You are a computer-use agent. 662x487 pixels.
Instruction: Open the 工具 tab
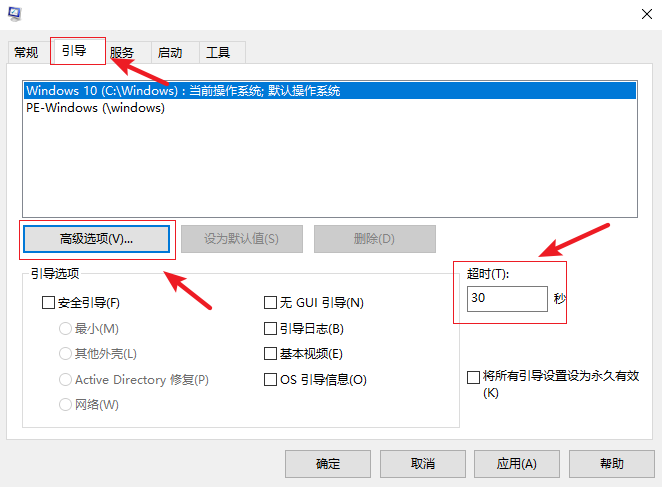coord(219,52)
